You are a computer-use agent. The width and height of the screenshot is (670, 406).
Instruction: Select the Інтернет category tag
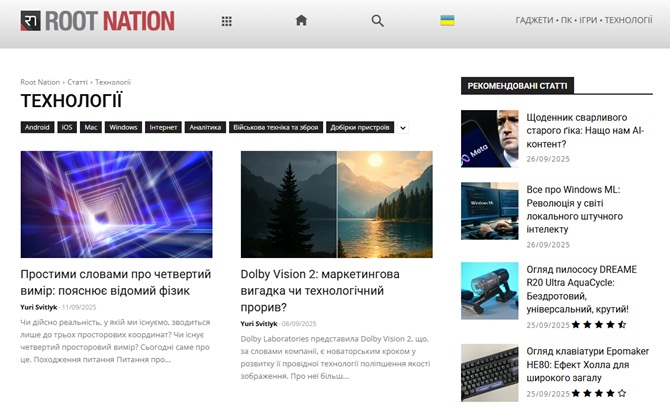point(163,127)
